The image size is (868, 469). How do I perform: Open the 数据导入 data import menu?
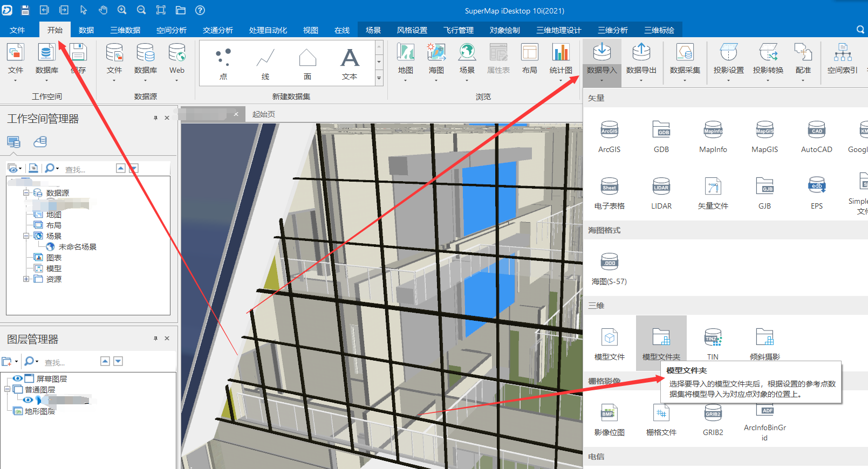[602, 63]
